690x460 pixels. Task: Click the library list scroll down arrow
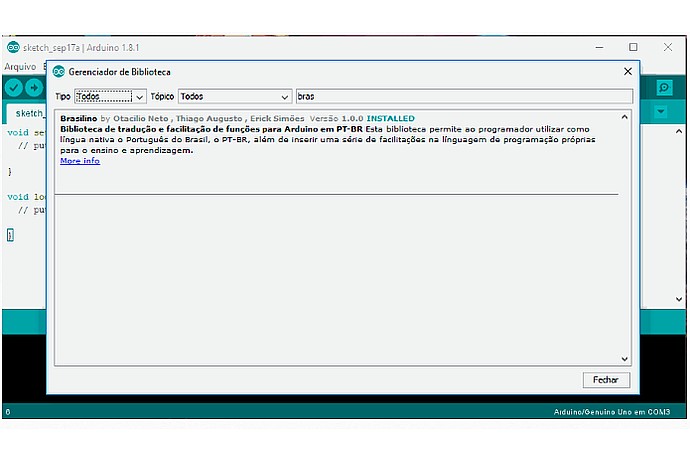click(624, 359)
